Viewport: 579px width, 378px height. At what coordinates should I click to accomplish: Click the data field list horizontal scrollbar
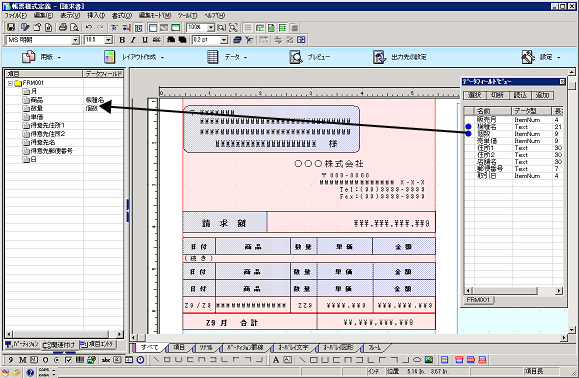[x=514, y=291]
